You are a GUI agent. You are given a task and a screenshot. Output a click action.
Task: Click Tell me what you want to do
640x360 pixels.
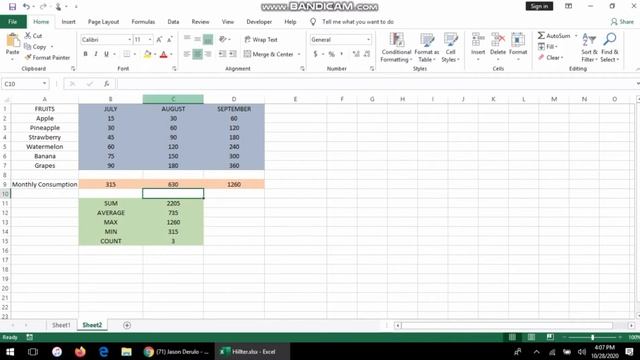[x=358, y=22]
